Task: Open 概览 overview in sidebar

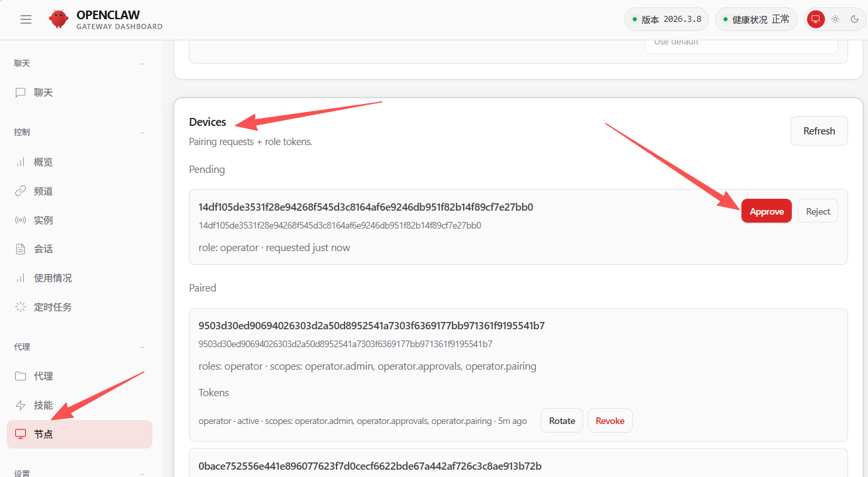Action: click(43, 162)
